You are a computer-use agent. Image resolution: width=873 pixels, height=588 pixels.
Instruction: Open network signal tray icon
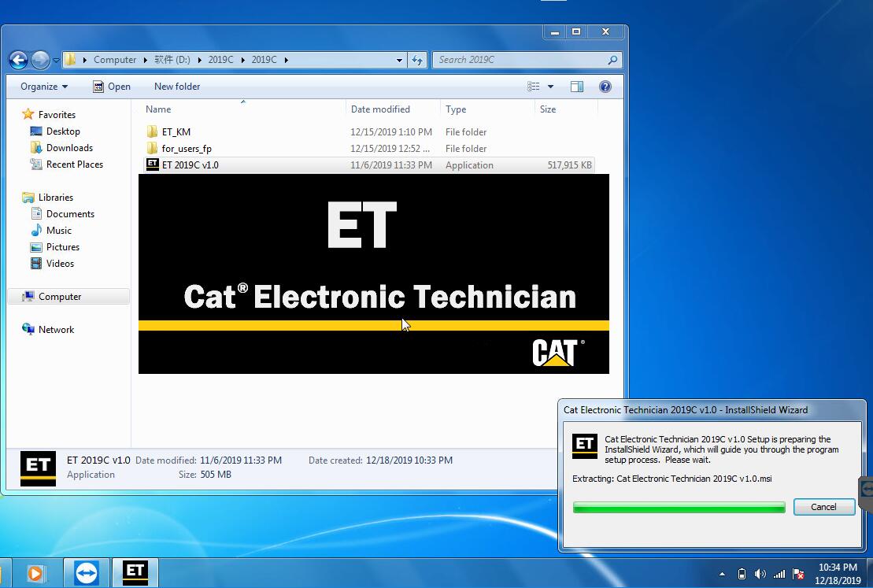click(x=779, y=574)
